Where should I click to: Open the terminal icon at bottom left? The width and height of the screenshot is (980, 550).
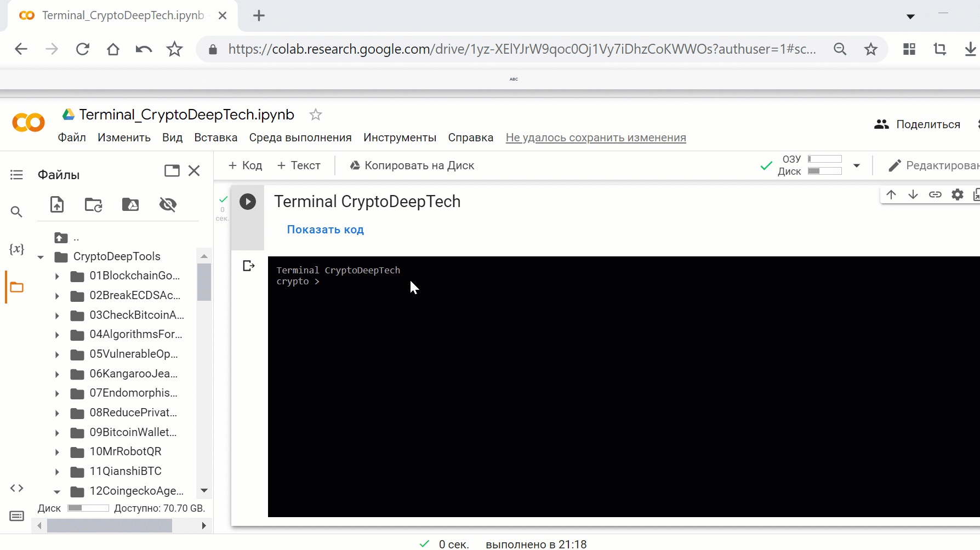pos(16,515)
